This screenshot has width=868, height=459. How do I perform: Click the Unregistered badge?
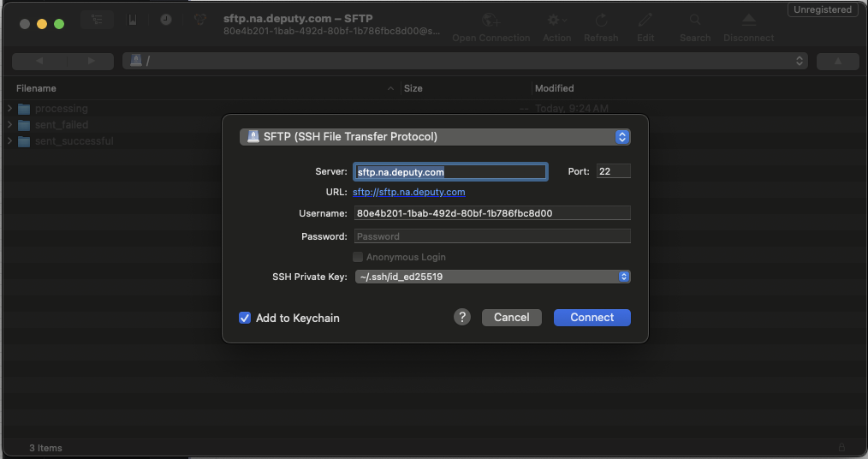point(823,9)
